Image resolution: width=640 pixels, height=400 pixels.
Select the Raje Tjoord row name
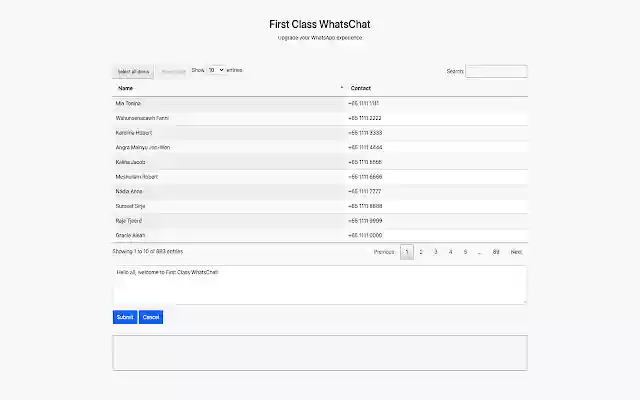[x=129, y=221]
